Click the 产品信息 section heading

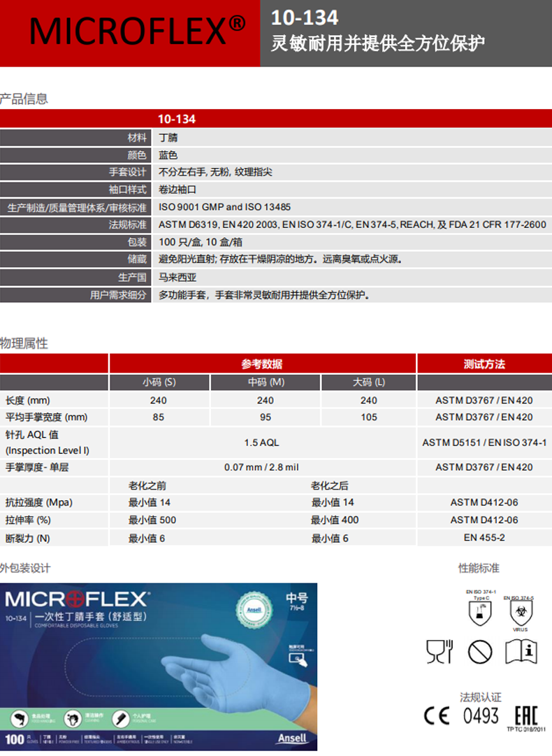24,99
